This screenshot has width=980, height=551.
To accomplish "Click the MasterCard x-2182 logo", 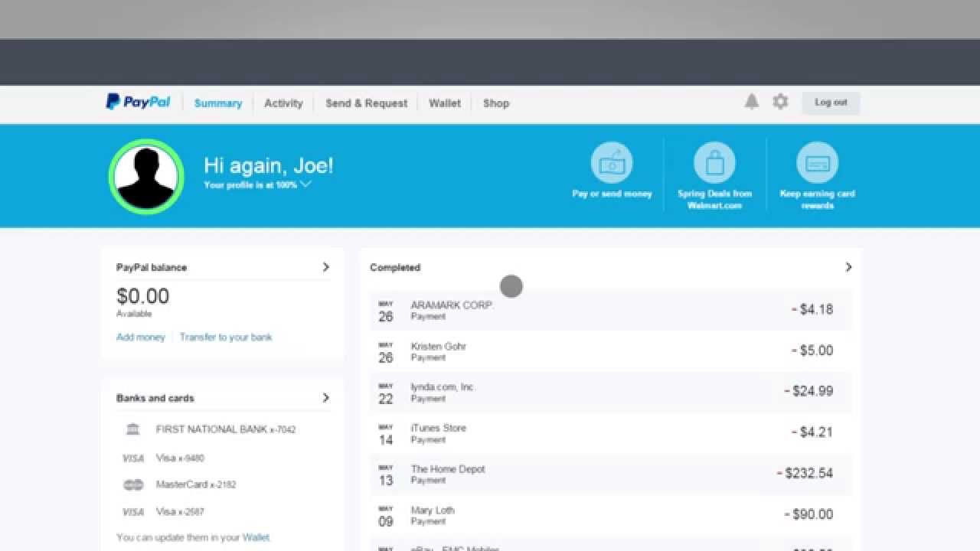I will [133, 484].
